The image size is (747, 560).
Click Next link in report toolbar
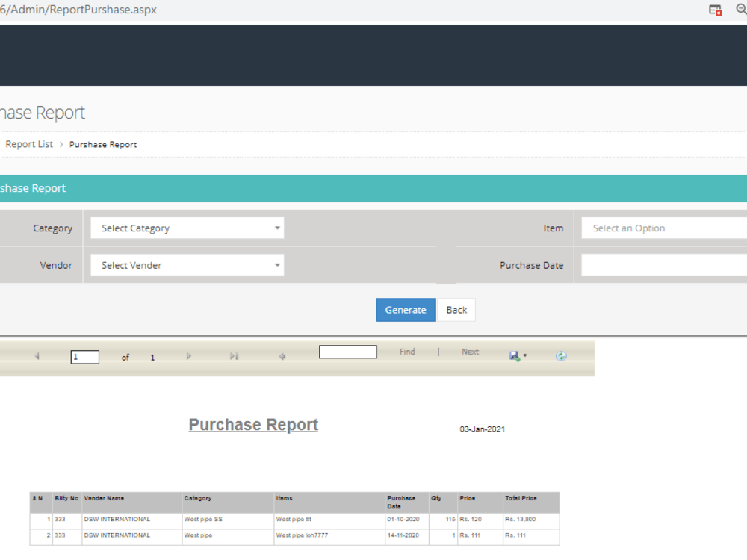click(x=470, y=352)
